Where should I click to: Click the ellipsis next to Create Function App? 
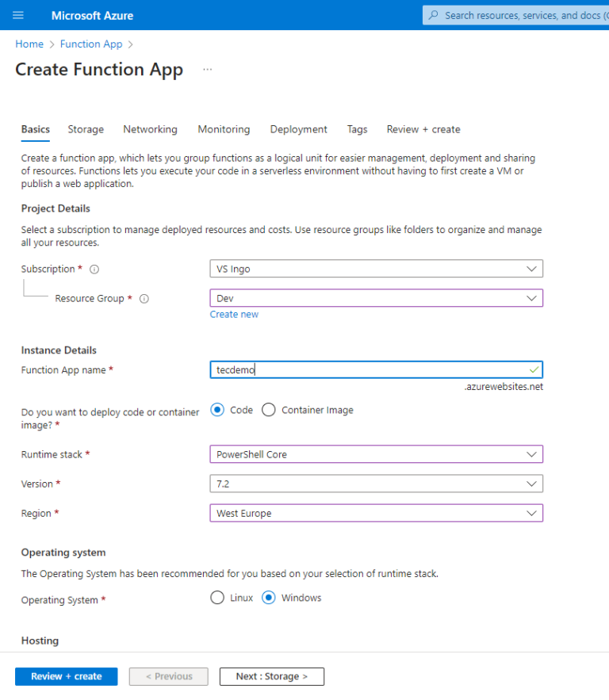207,70
